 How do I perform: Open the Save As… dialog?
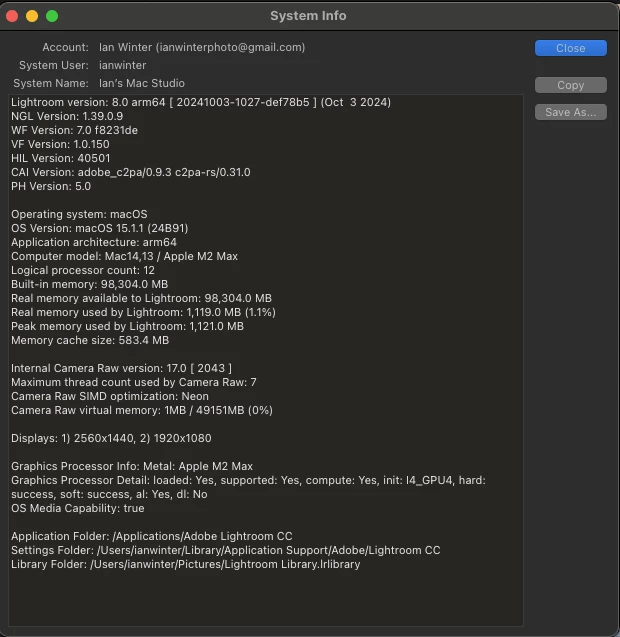click(570, 112)
